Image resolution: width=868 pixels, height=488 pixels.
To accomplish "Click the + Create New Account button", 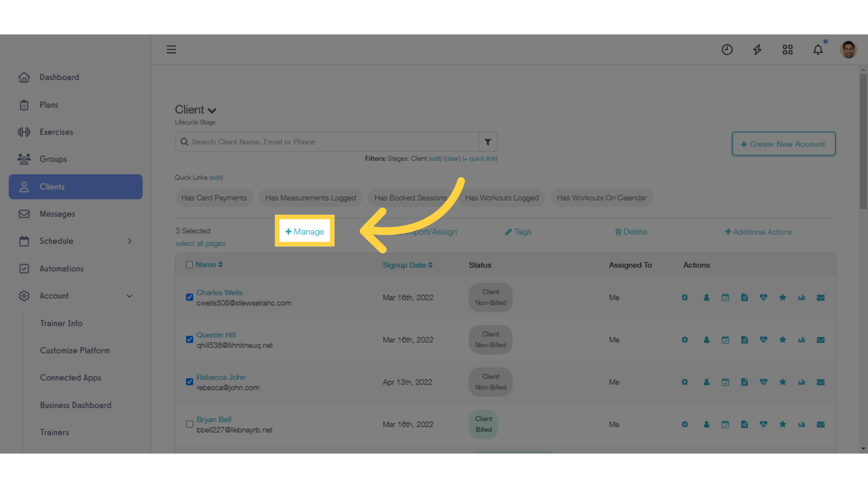I will click(x=783, y=144).
